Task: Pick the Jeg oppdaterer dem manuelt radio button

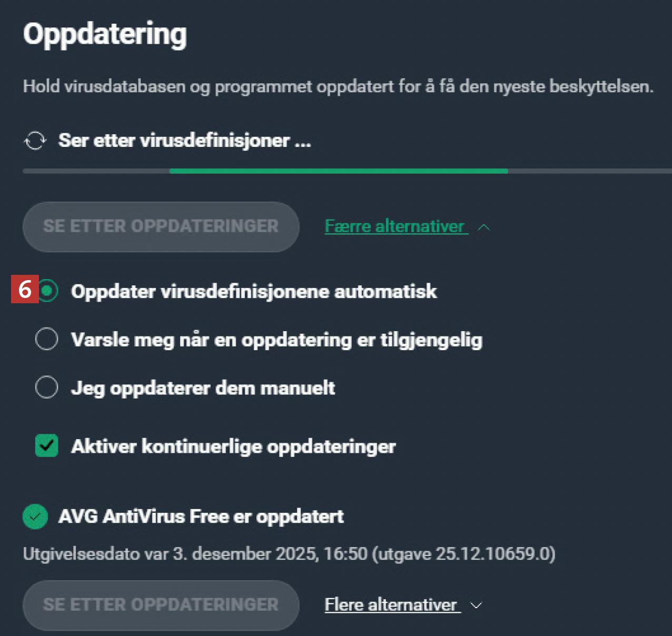Action: click(46, 387)
